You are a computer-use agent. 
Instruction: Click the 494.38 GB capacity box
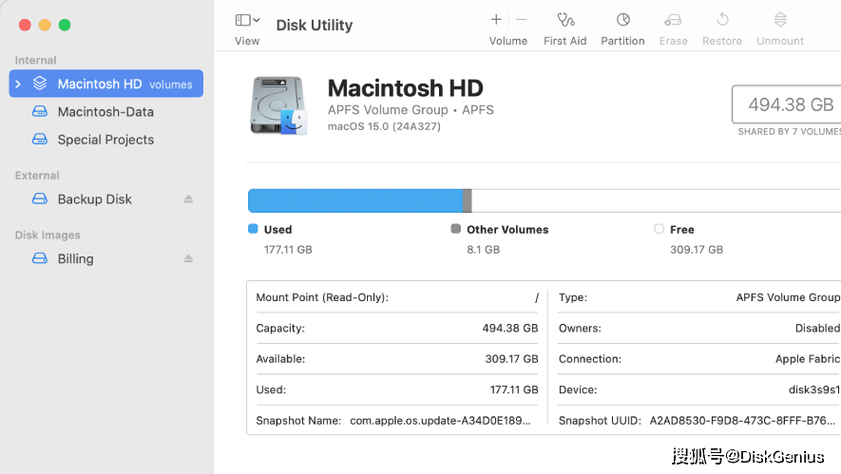pos(787,104)
